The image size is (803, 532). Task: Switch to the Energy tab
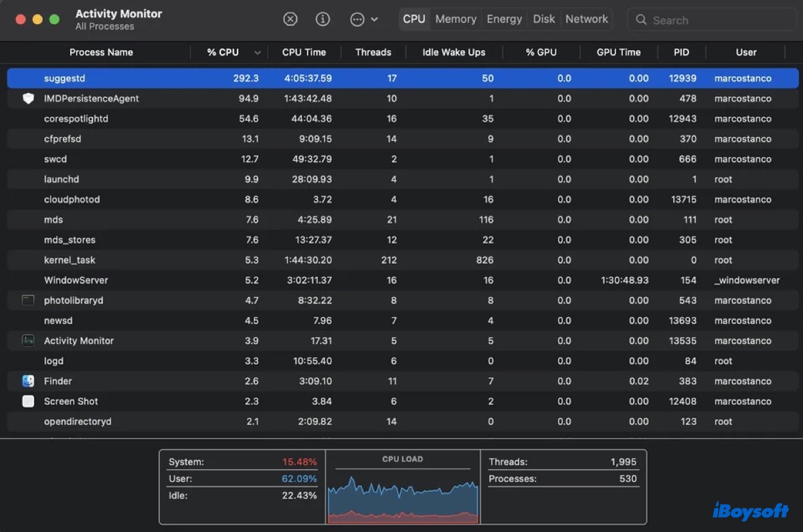[x=505, y=19]
